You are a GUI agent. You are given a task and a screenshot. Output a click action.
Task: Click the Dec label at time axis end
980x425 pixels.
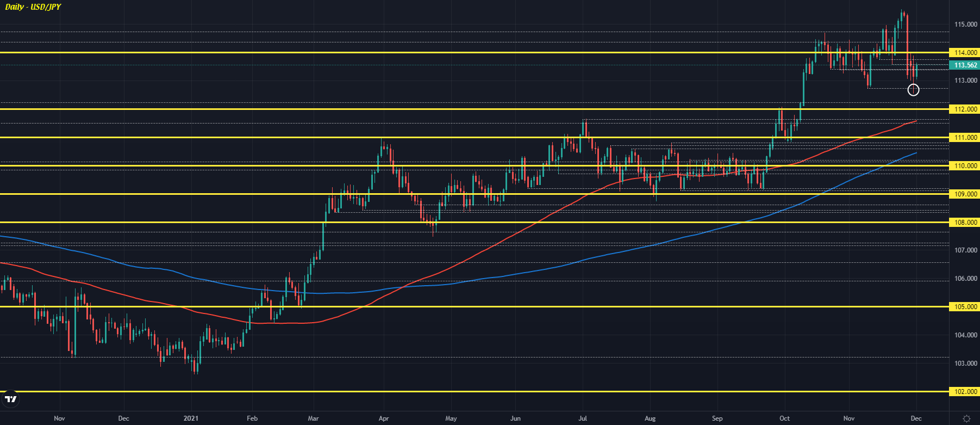(916, 418)
